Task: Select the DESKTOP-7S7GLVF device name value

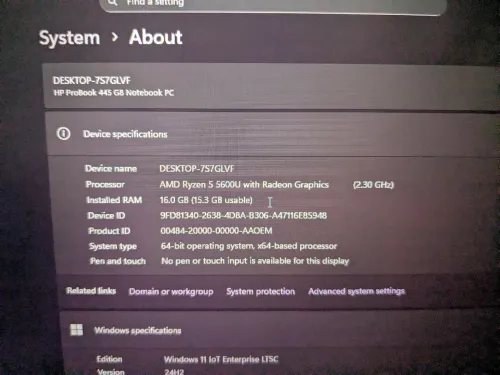Action: point(197,169)
